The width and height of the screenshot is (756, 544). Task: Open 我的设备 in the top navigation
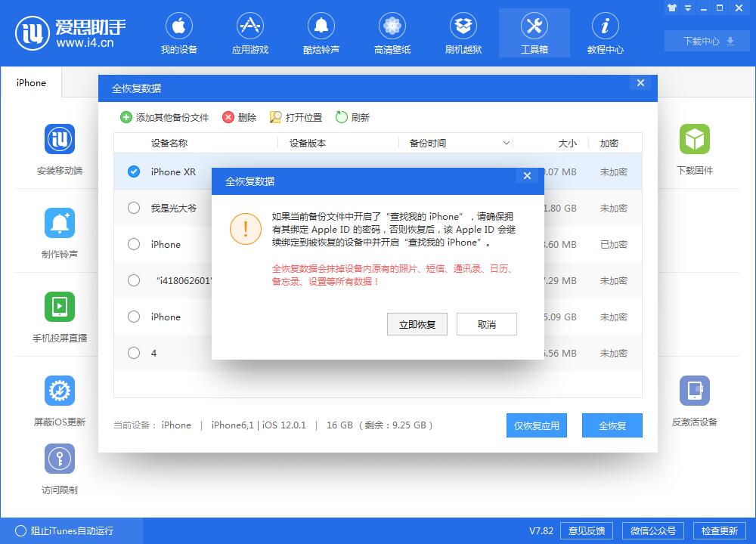pyautogui.click(x=179, y=32)
